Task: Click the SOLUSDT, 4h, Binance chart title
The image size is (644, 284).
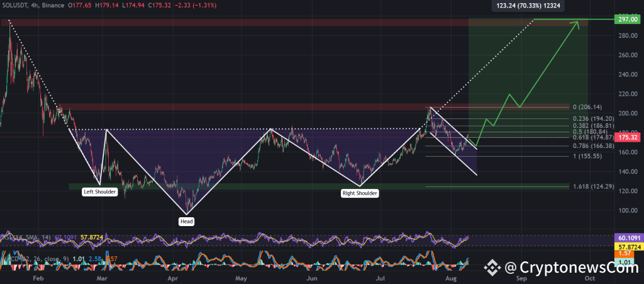Action: (x=33, y=6)
